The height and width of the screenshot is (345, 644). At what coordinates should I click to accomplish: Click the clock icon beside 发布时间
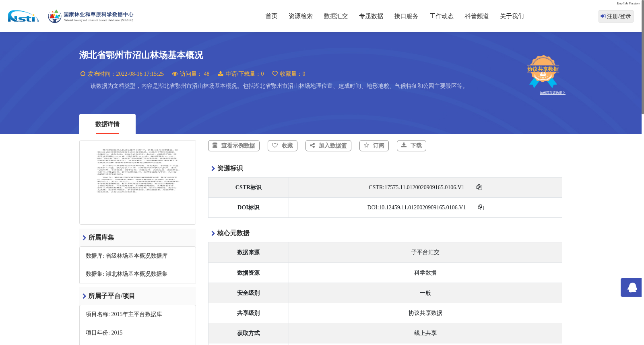tap(83, 74)
